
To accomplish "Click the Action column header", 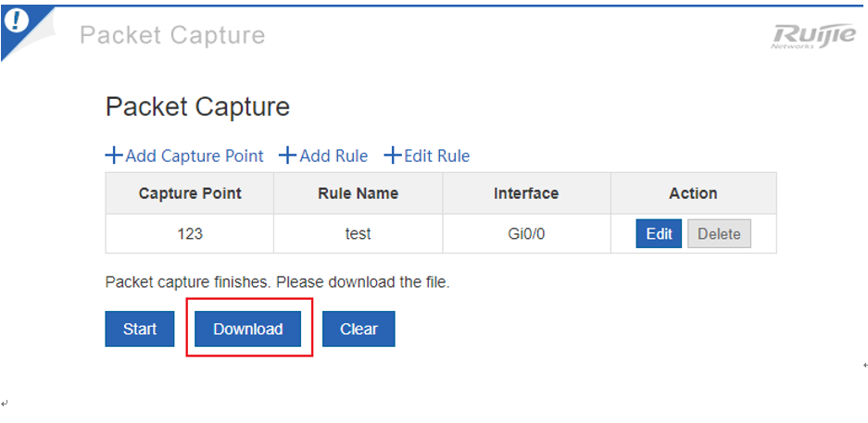I will click(x=693, y=193).
